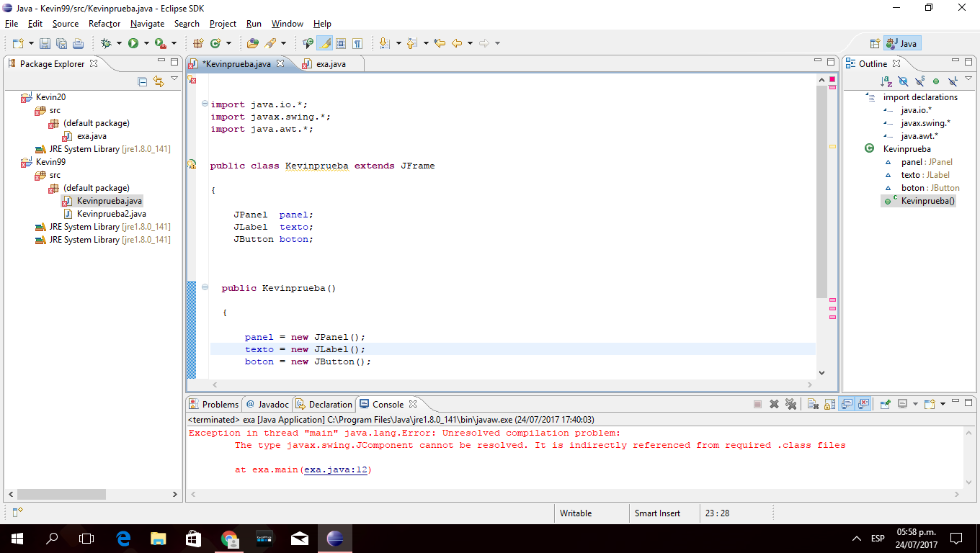
Task: Open the Refactor menu
Action: (x=104, y=24)
